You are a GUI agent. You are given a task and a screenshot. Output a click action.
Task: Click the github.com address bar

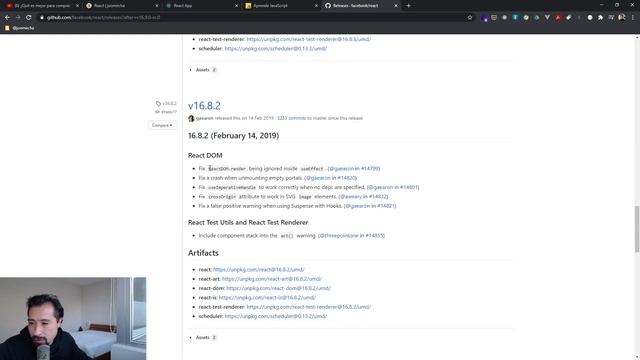coord(253,18)
